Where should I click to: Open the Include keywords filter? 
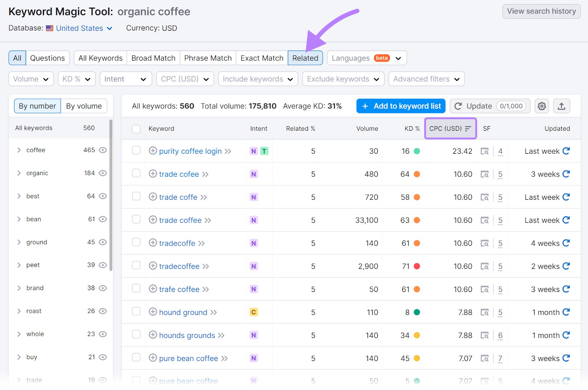point(258,79)
